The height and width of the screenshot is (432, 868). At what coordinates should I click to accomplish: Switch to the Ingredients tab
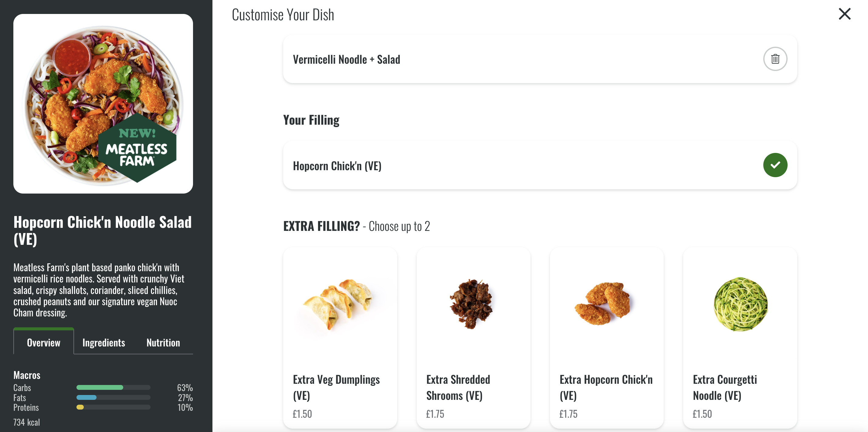pyautogui.click(x=103, y=343)
